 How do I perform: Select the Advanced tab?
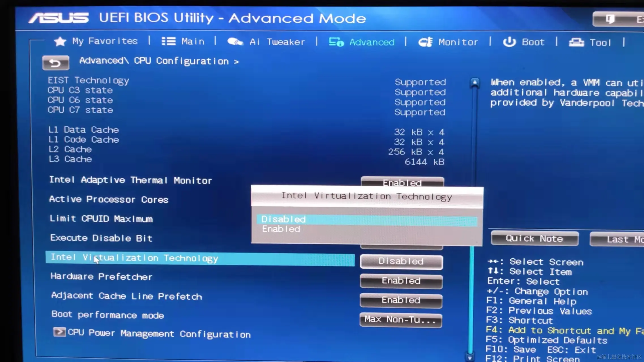point(361,42)
